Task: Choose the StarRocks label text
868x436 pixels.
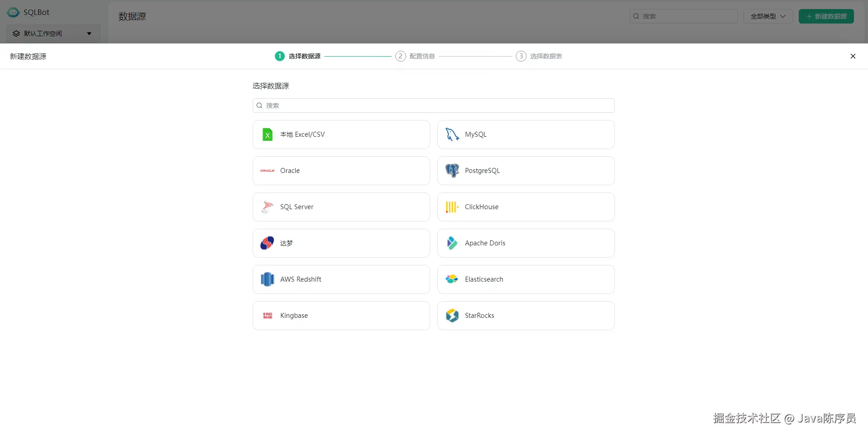Action: (x=480, y=316)
